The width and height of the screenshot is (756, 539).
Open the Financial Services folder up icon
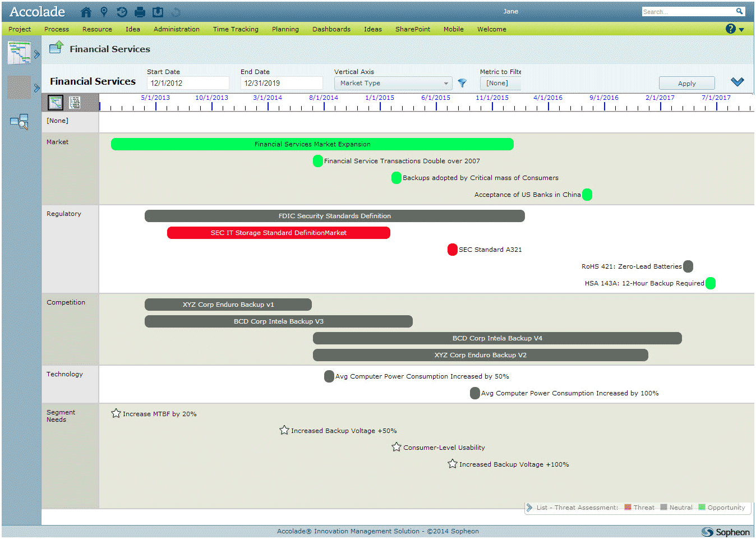point(56,48)
